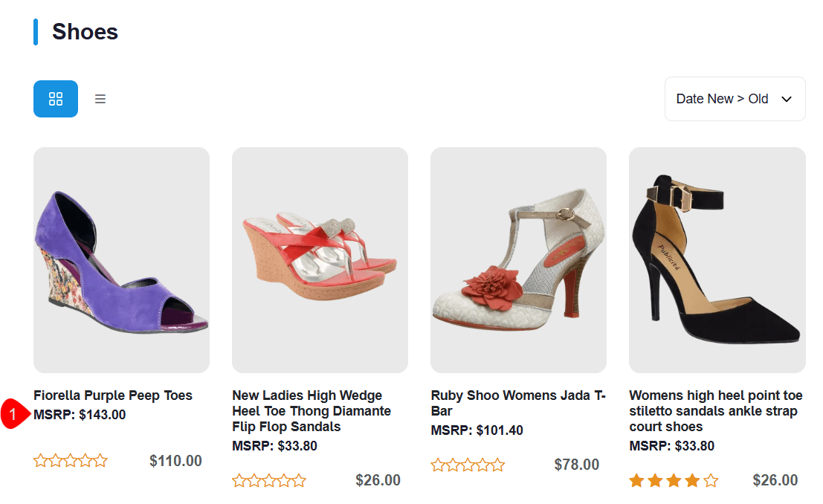Viewport: 823px width, 504px height.
Task: Click first star on wedge sandals rating
Action: pos(239,481)
